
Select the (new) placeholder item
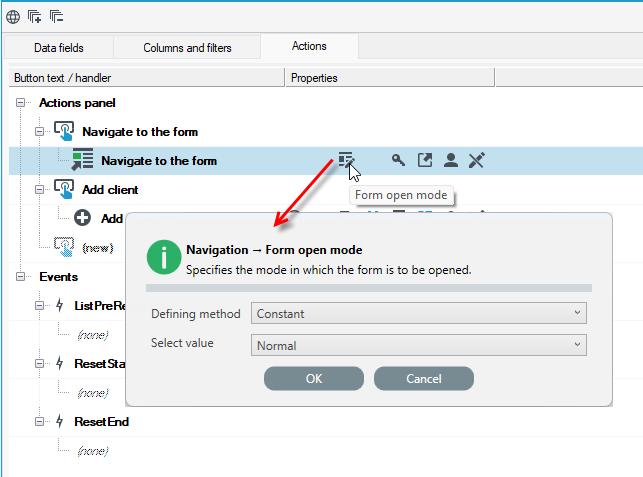(98, 248)
